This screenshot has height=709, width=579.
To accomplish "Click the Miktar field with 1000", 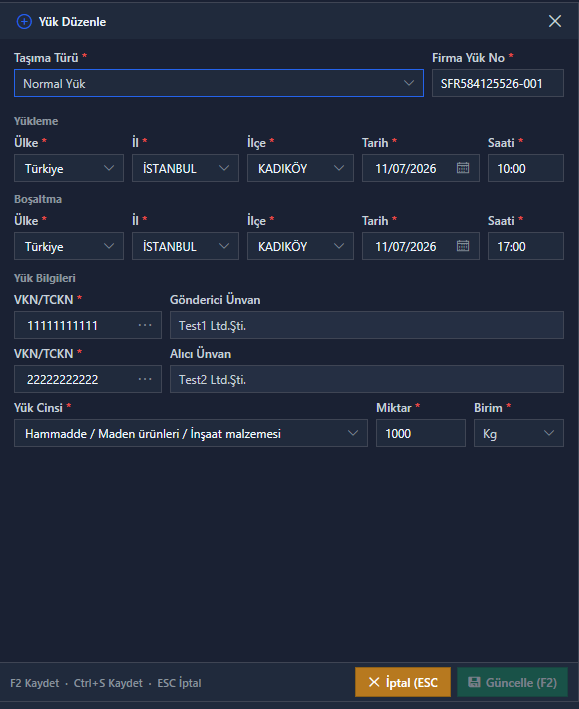I will [x=421, y=433].
